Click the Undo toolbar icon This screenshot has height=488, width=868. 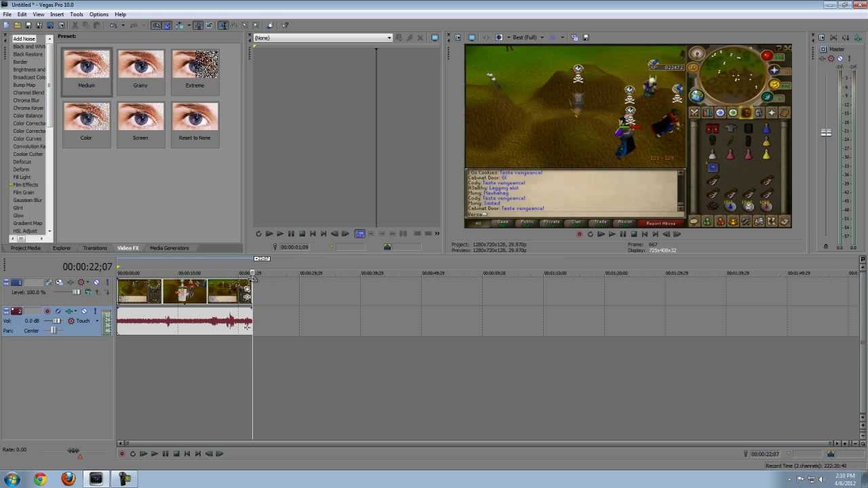(x=113, y=25)
